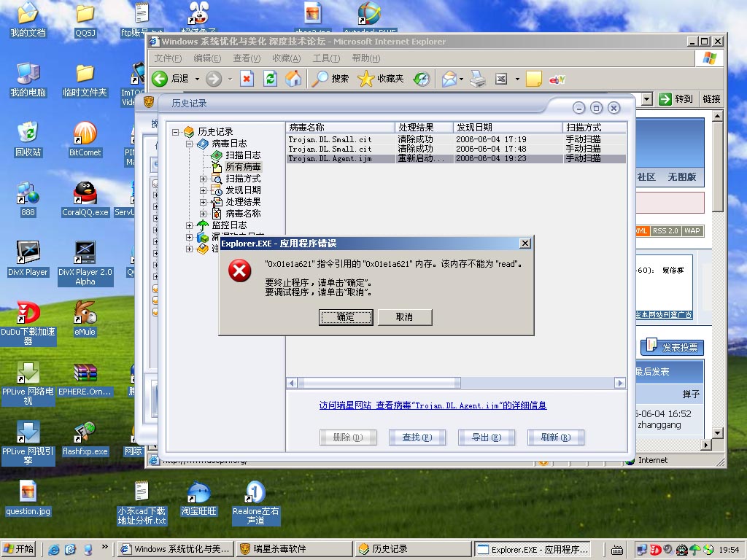Click the IE Back arrow icon
The width and height of the screenshot is (747, 560).
click(x=160, y=79)
